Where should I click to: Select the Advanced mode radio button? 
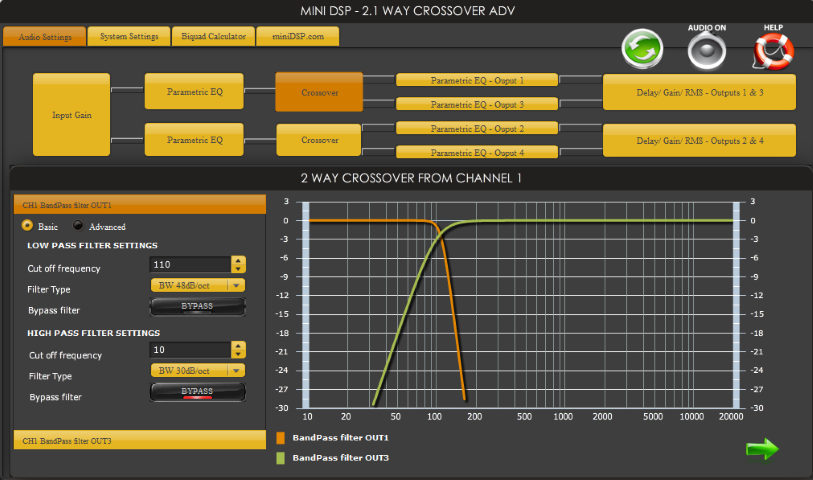(78, 226)
